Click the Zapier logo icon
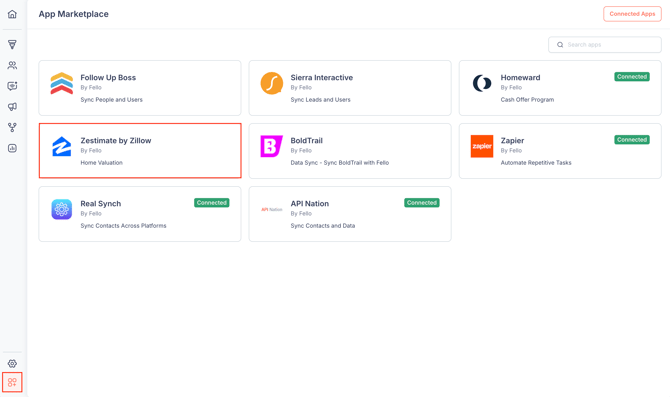Viewport: 670px width, 397px height. (482, 146)
